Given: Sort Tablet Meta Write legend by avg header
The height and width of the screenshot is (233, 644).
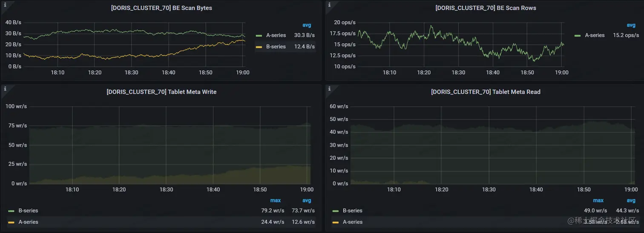Looking at the screenshot, I should (x=307, y=200).
